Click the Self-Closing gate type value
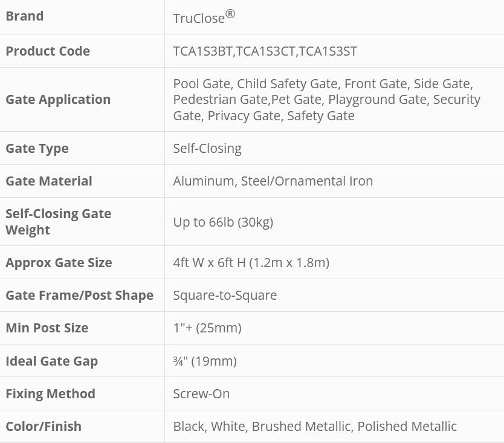Image resolution: width=504 pixels, height=443 pixels. [x=207, y=149]
